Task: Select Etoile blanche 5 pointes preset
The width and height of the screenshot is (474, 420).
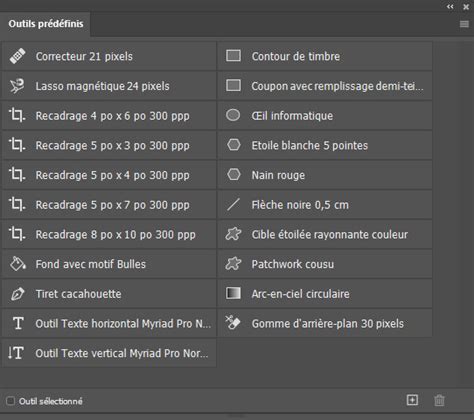Action: click(x=325, y=145)
